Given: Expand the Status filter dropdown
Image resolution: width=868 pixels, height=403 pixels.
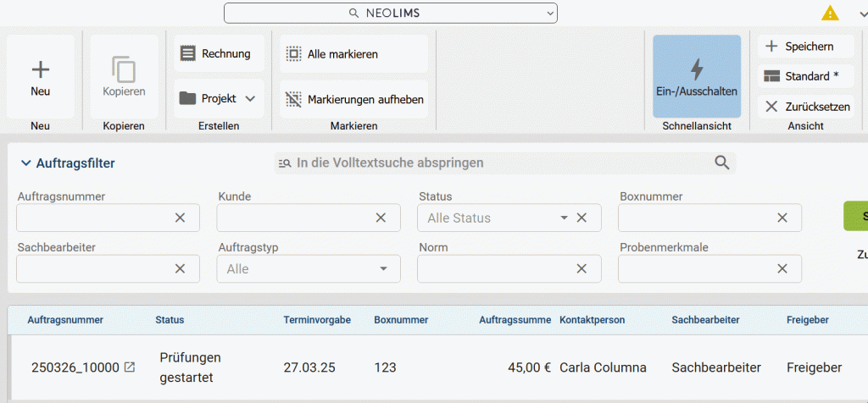Looking at the screenshot, I should coord(564,218).
